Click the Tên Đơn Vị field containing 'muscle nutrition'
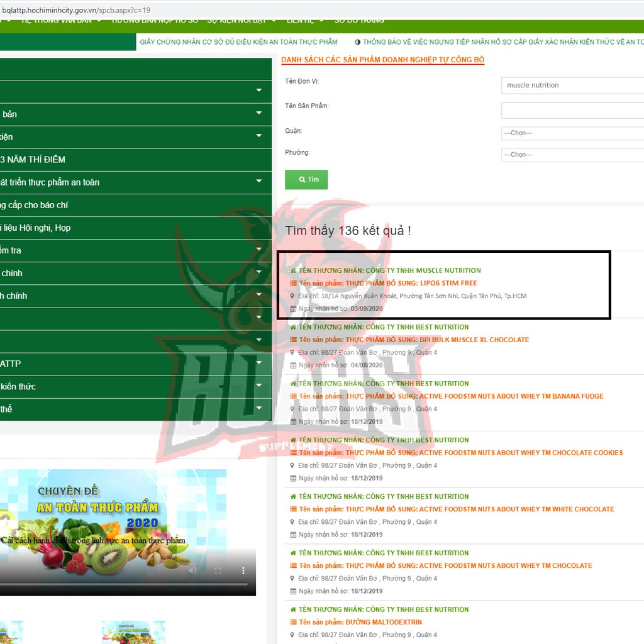644x644 pixels. point(572,86)
